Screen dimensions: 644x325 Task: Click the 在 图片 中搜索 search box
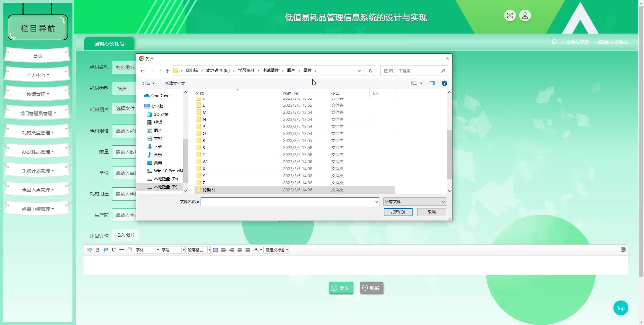tap(414, 71)
